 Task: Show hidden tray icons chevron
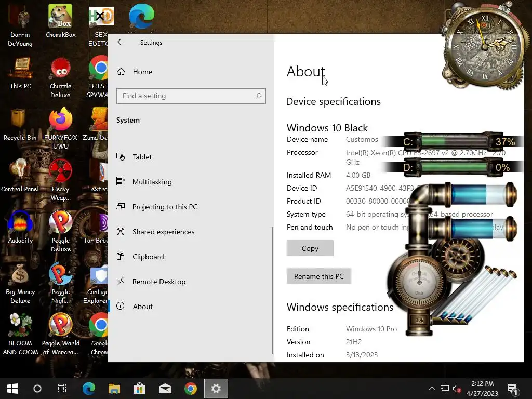click(x=432, y=389)
